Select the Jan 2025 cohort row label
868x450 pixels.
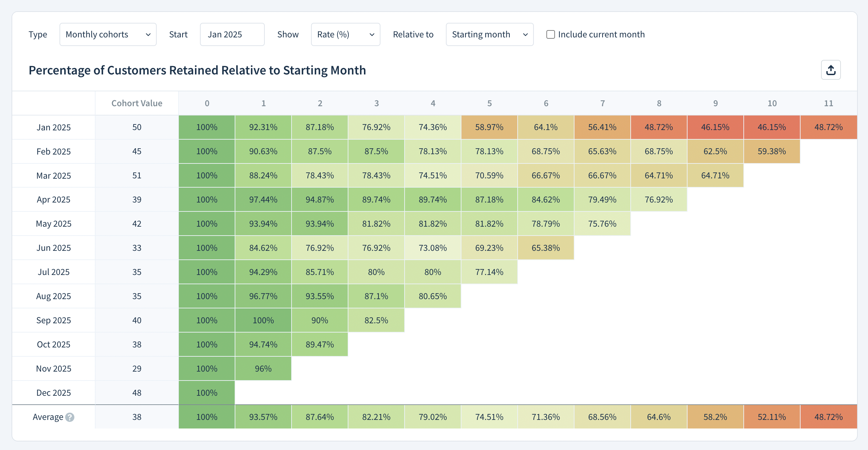click(x=53, y=127)
